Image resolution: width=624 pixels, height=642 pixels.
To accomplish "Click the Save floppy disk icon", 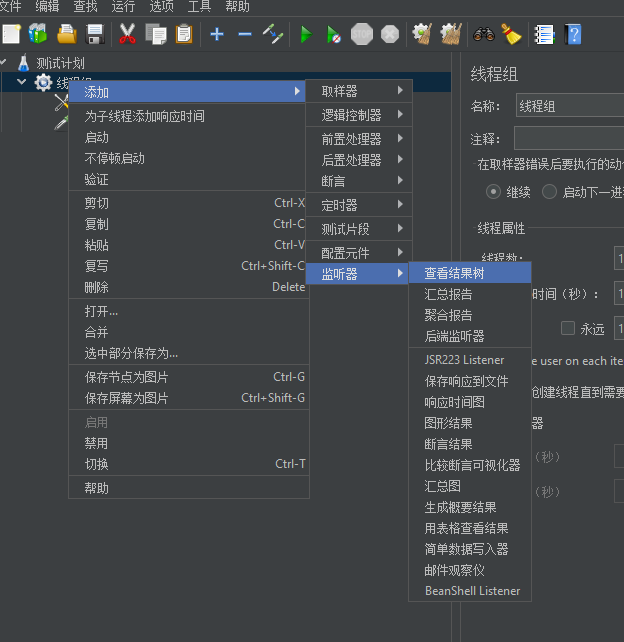I will (95, 34).
